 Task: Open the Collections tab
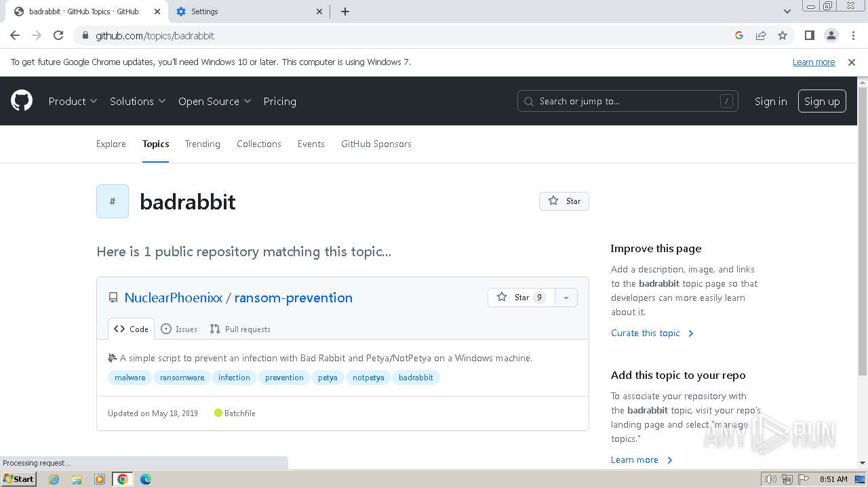259,144
